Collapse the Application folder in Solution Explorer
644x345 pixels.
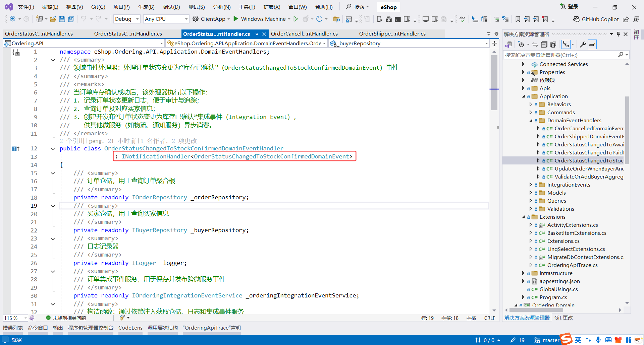click(523, 96)
